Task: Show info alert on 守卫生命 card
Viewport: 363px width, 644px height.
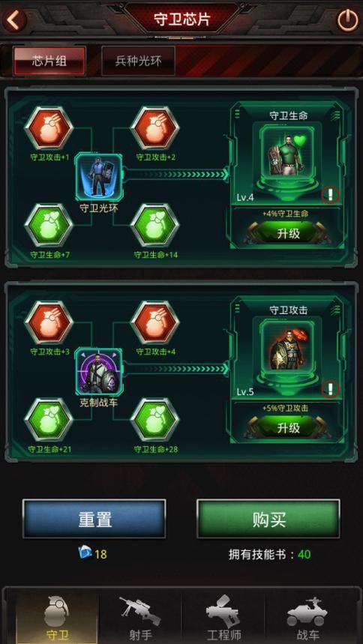Action: [x=330, y=195]
